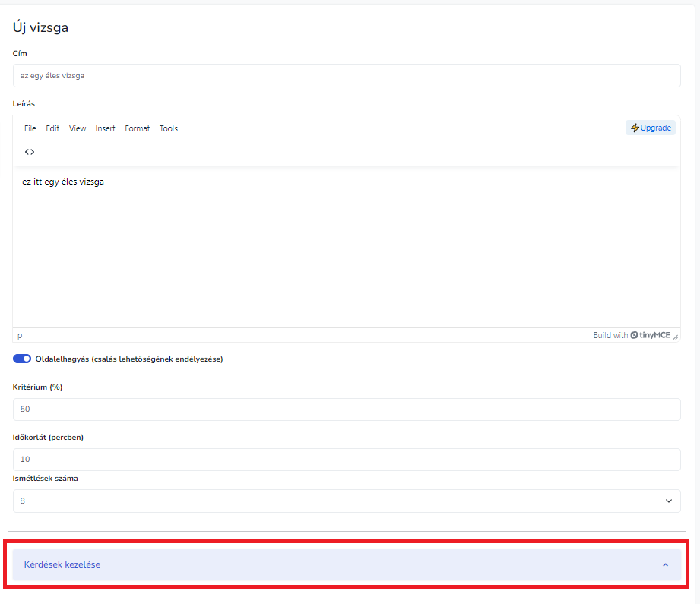Open the View menu in editor
The image size is (700, 604).
tap(78, 128)
